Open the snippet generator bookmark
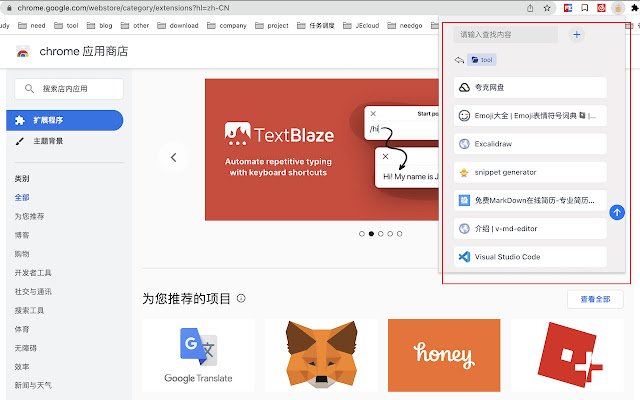 (x=530, y=172)
